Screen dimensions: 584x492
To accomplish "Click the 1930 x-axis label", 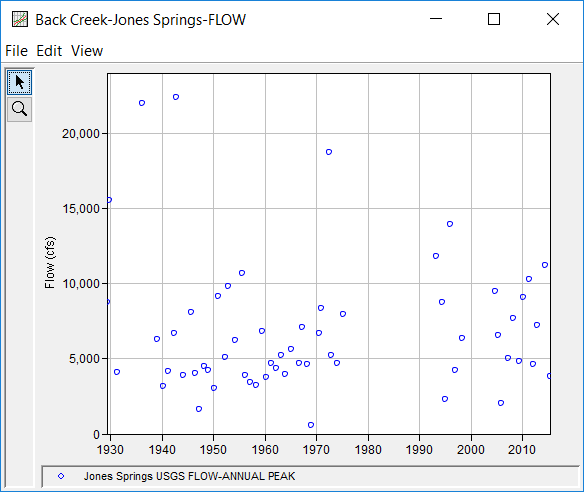I will click(110, 450).
